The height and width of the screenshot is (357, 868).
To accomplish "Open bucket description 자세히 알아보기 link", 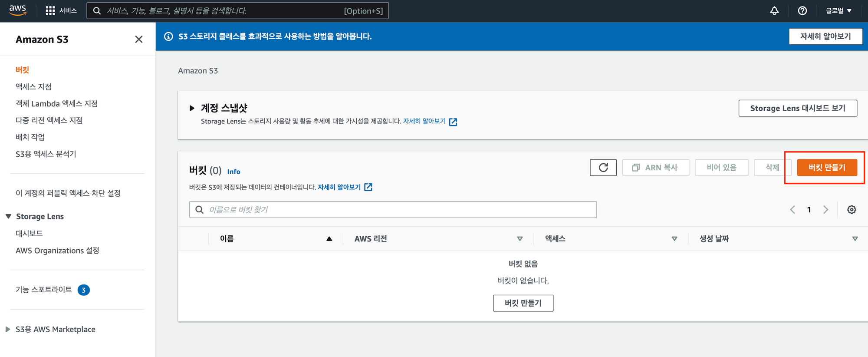I will [339, 187].
